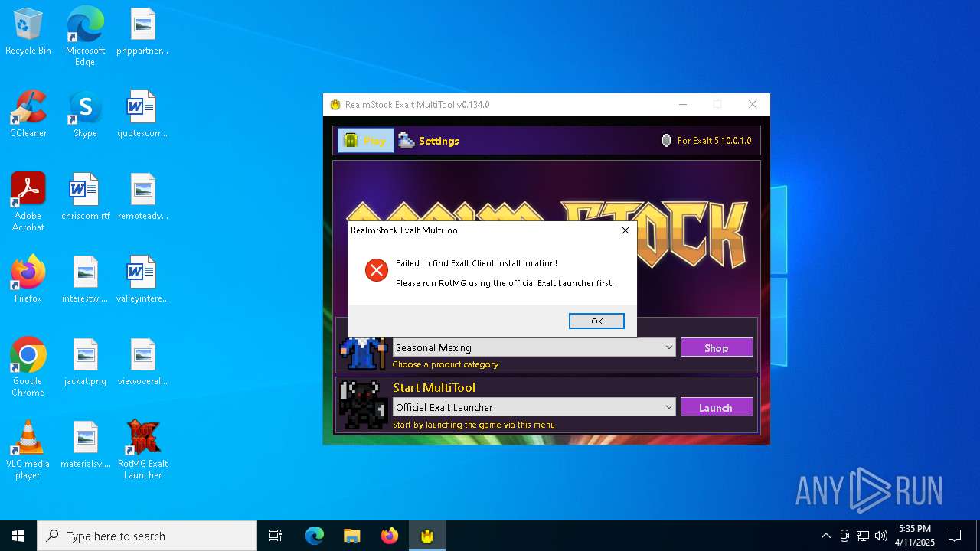Click the blue wizard character icon
This screenshot has height=551, width=980.
click(x=364, y=352)
